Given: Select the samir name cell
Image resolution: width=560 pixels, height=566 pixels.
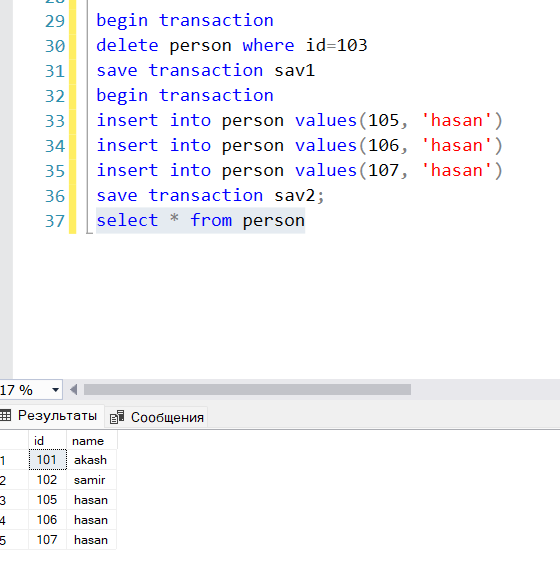Looking at the screenshot, I should (x=92, y=480).
